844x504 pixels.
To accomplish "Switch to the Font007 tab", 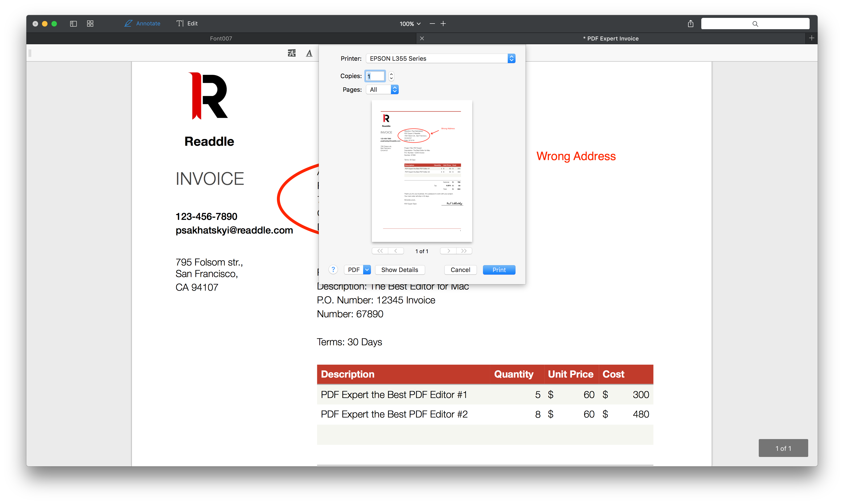I will point(221,38).
